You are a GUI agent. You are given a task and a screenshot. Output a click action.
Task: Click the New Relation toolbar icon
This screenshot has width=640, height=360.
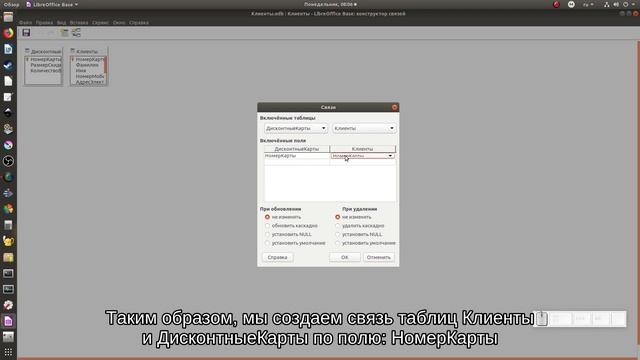76,33
